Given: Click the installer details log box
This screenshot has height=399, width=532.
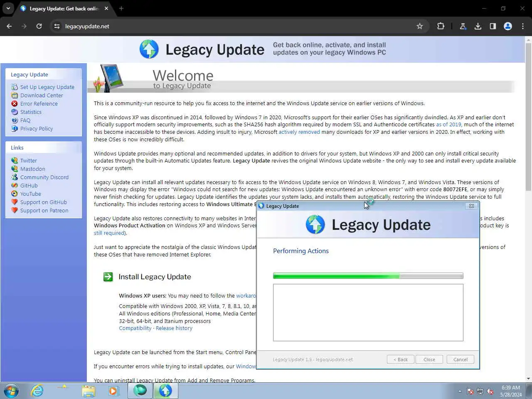Looking at the screenshot, I should [x=368, y=313].
